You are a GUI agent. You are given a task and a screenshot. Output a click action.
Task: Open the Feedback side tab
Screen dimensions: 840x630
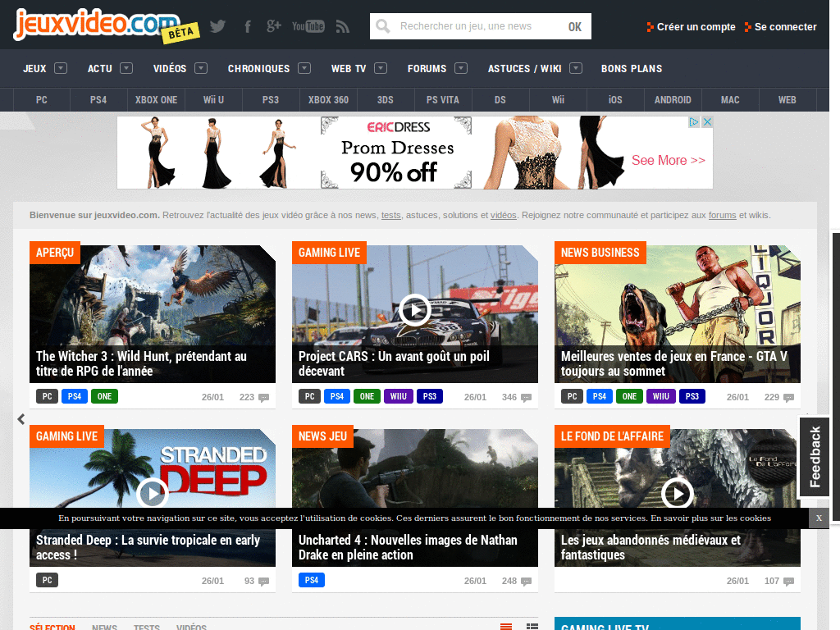tap(815, 456)
